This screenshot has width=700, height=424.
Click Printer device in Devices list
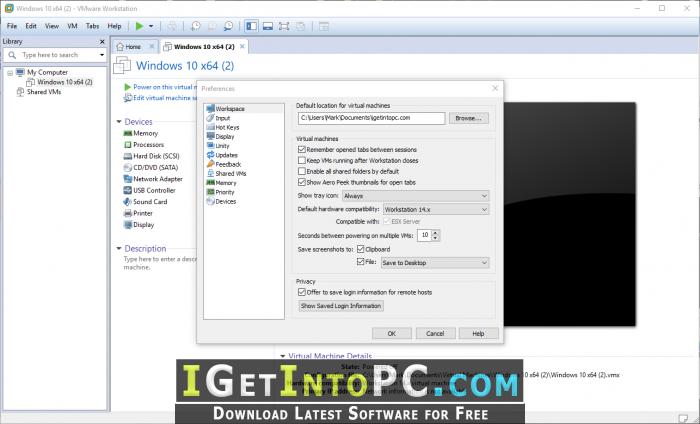coord(138,213)
